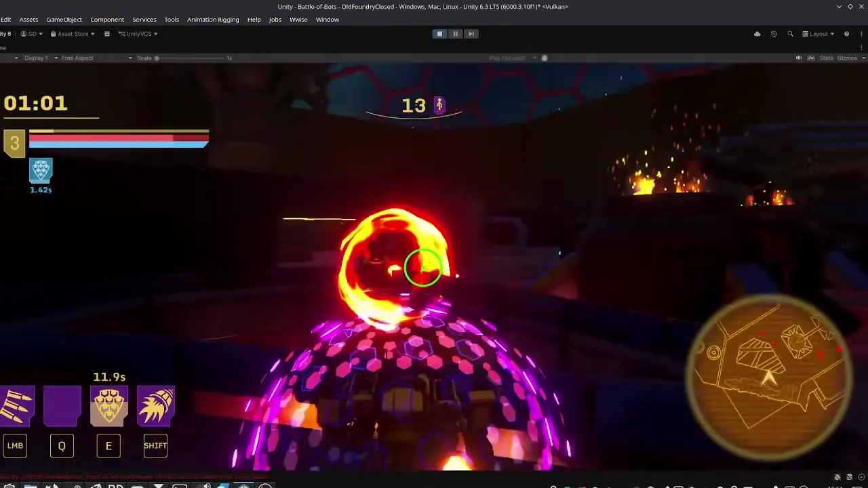Open Unity help question-mark icon
This screenshot has height=488, width=868.
tap(846, 34)
